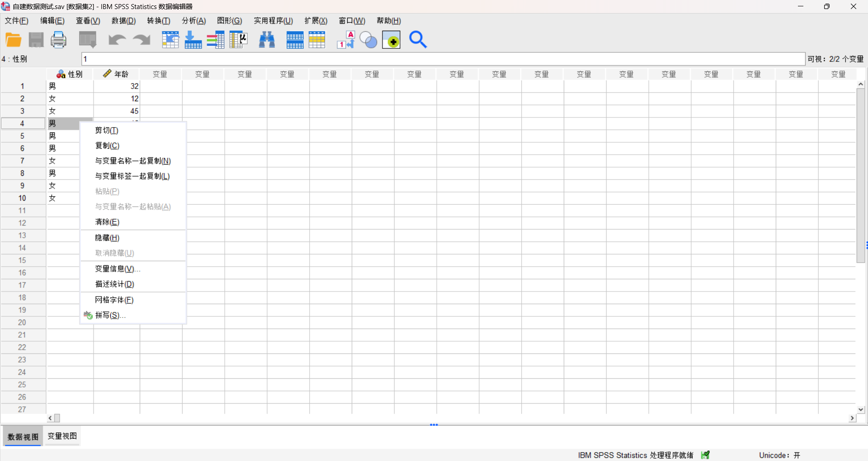Choose 复制(C) from the context menu
Screen dimensions: 868x461
coord(133,146)
